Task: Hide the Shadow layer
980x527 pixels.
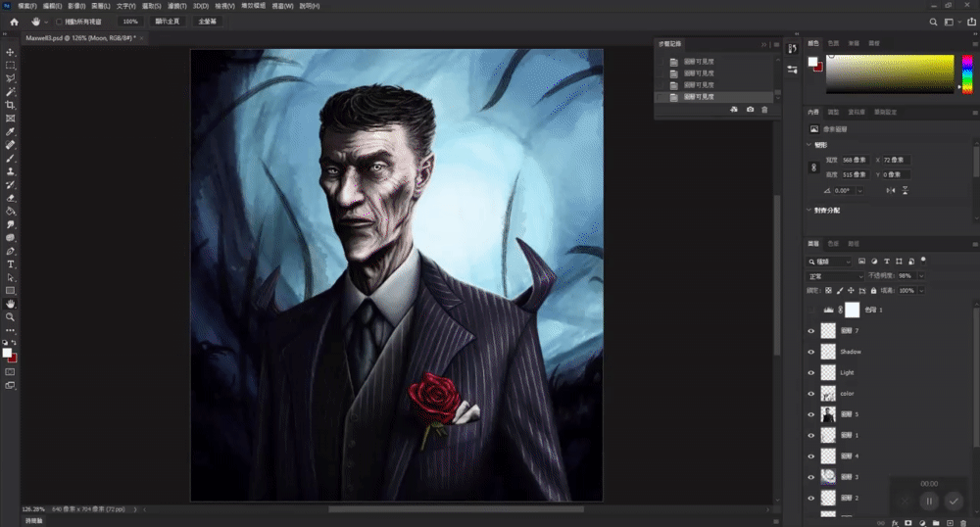Action: (x=810, y=352)
